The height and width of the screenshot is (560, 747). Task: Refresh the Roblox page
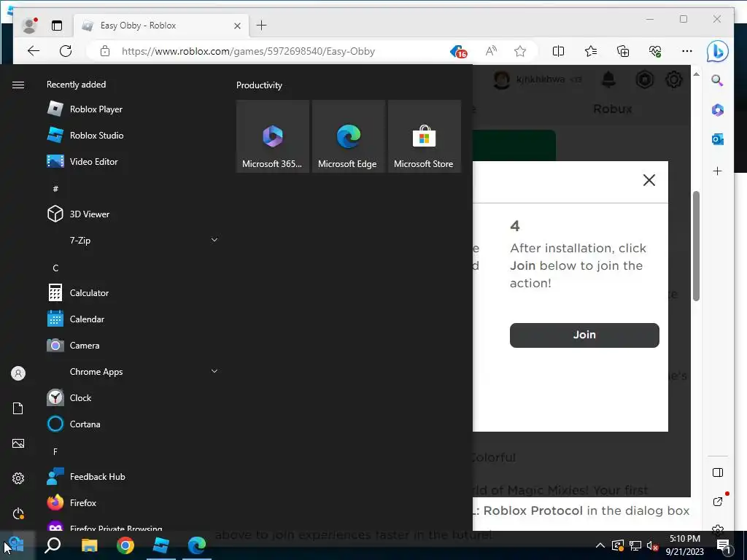pyautogui.click(x=66, y=51)
